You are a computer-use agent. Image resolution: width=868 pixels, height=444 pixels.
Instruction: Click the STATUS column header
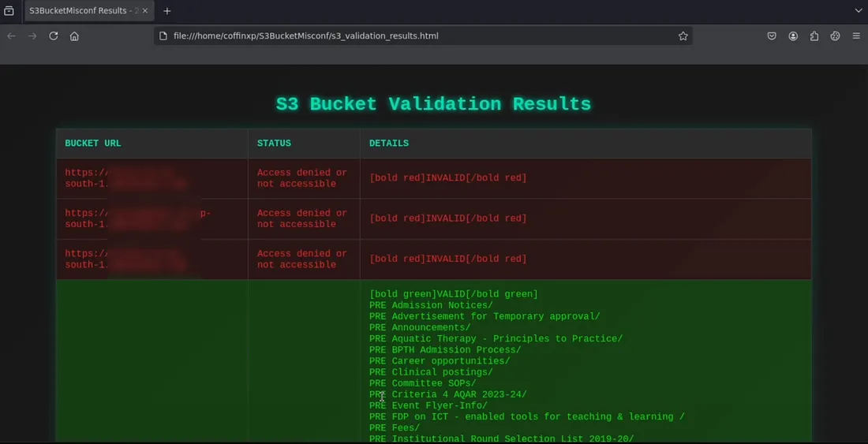tap(274, 144)
